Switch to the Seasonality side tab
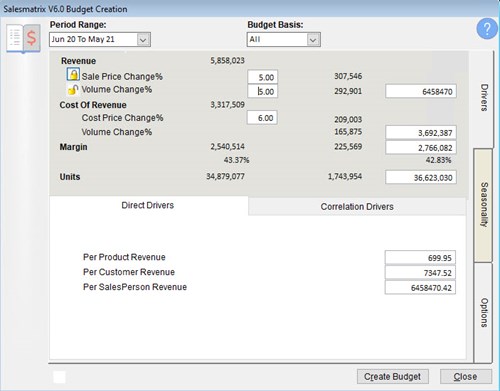The image size is (500, 391). point(483,205)
